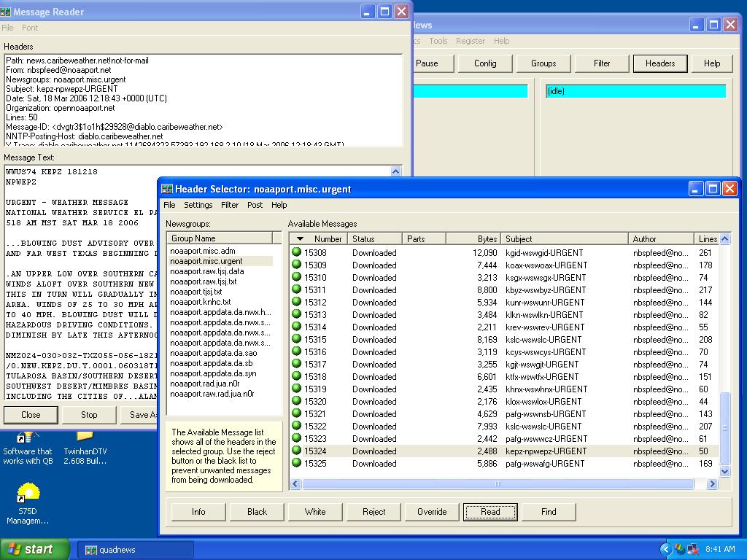Click the Black list button

258,512
